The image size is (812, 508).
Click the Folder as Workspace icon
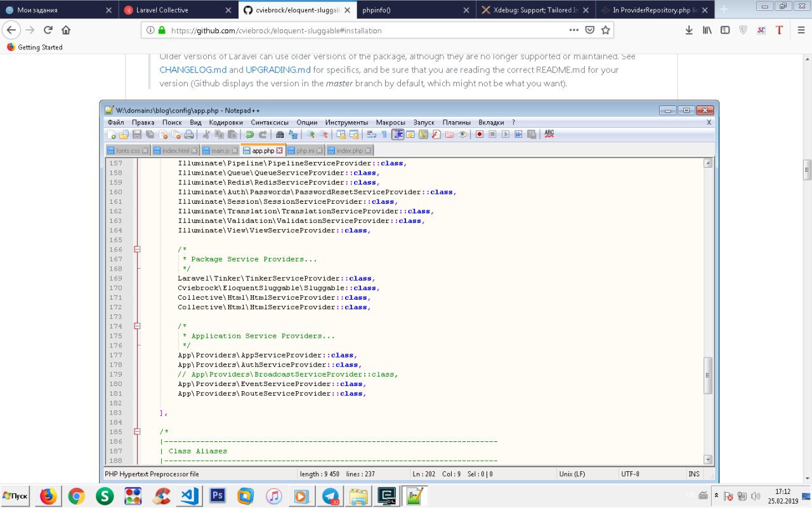[x=449, y=134]
